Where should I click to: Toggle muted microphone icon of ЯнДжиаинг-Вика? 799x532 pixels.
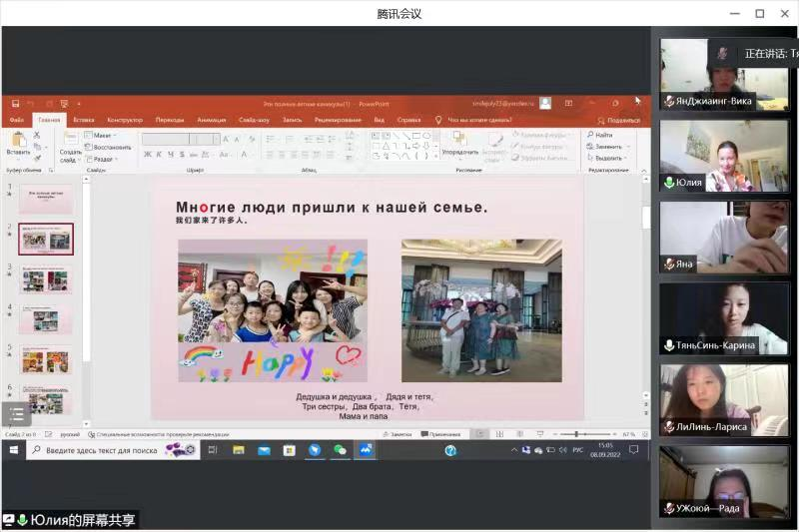click(669, 101)
